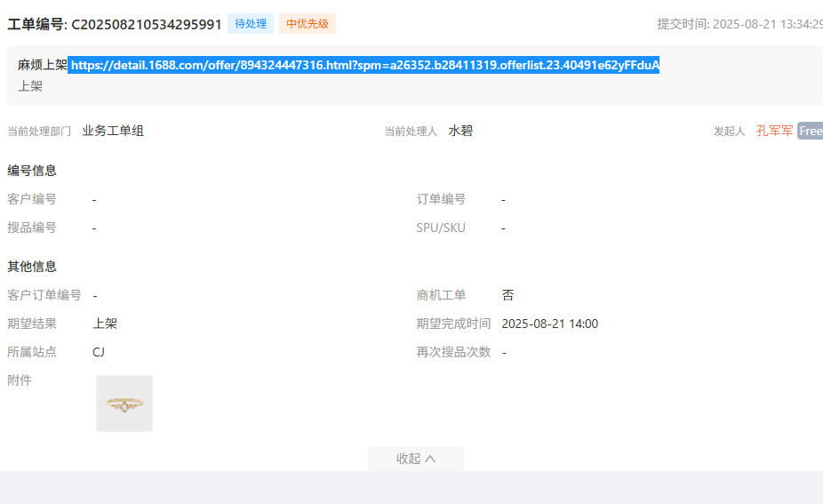823x504 pixels.
Task: Click the 期望结果 value 上架
Action: [x=105, y=324]
